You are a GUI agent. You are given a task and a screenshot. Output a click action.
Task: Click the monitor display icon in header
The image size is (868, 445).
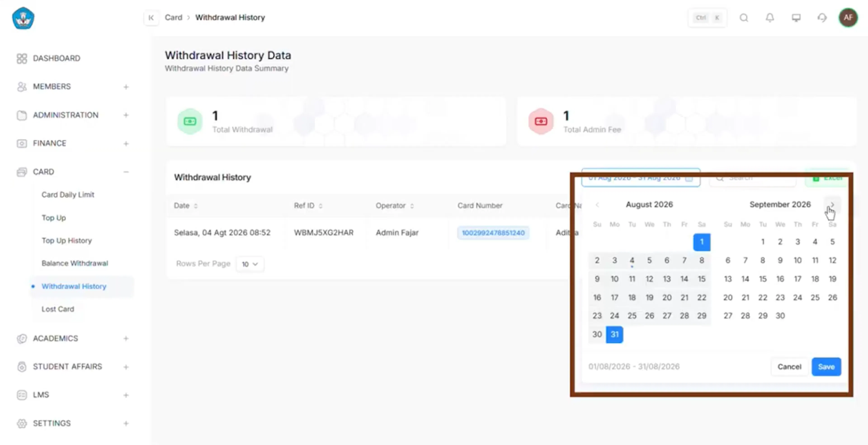796,17
